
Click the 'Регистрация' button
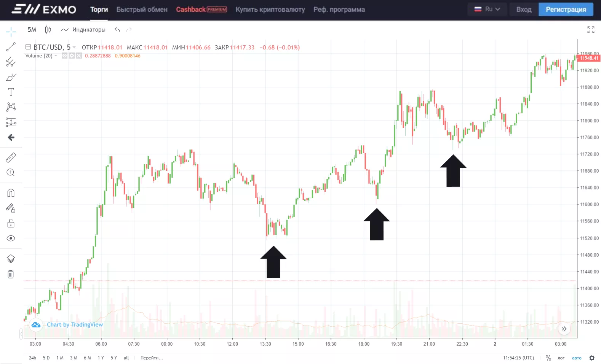click(x=566, y=10)
